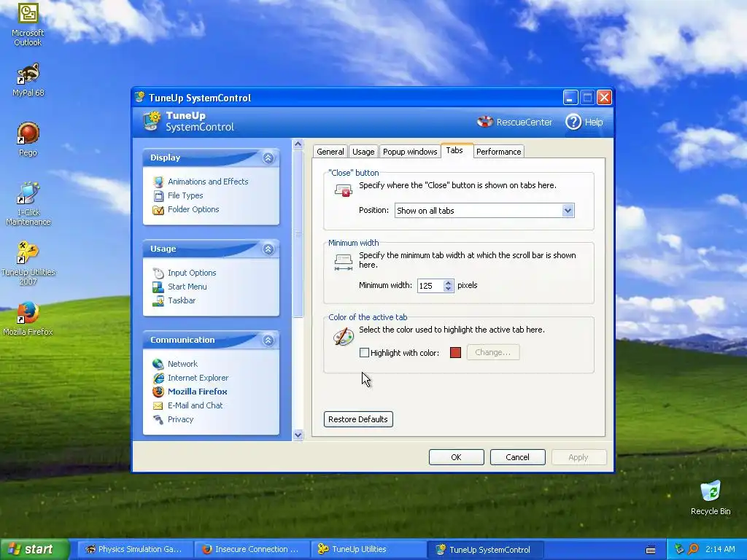Click the red highlight color swatch
Screen dimensions: 747x560
coord(455,352)
